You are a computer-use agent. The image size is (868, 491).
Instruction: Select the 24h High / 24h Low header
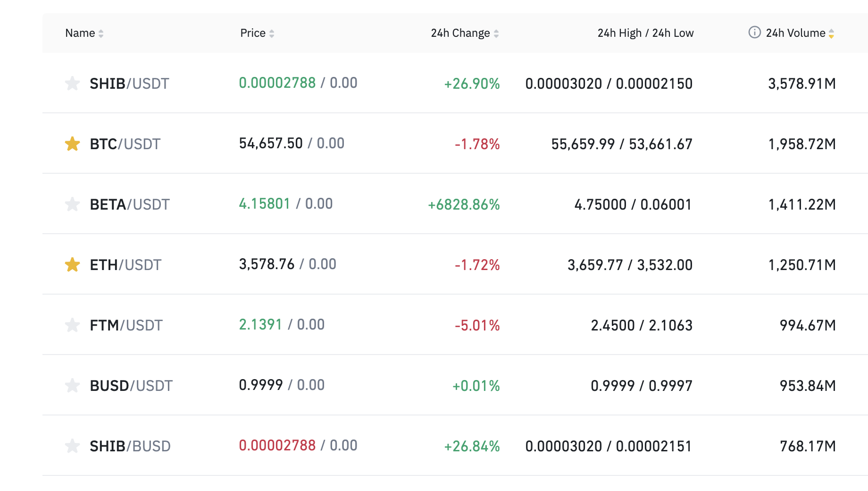pos(645,33)
